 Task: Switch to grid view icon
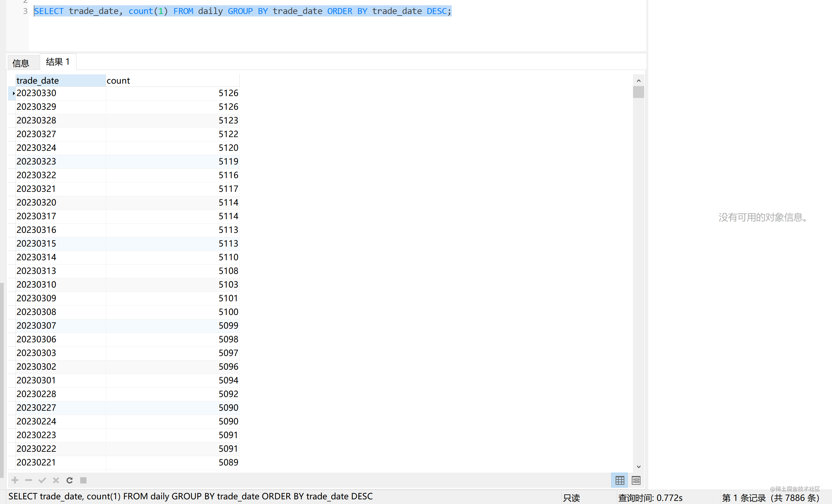pyautogui.click(x=620, y=480)
